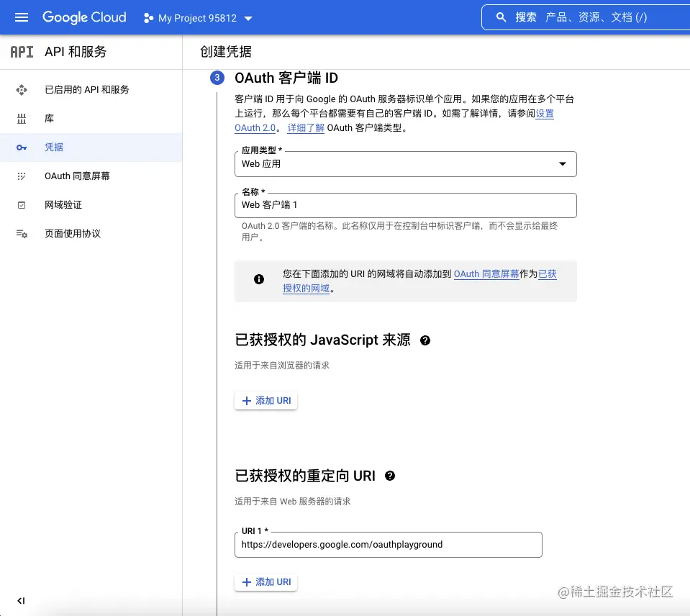
Task: Open 已启用的 API 和服务 menu item
Action: click(x=91, y=90)
